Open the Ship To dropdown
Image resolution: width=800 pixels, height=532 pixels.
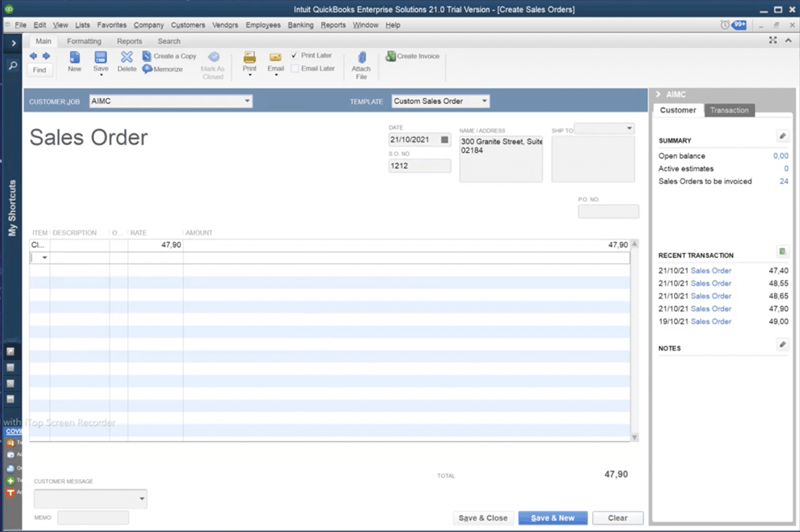629,128
